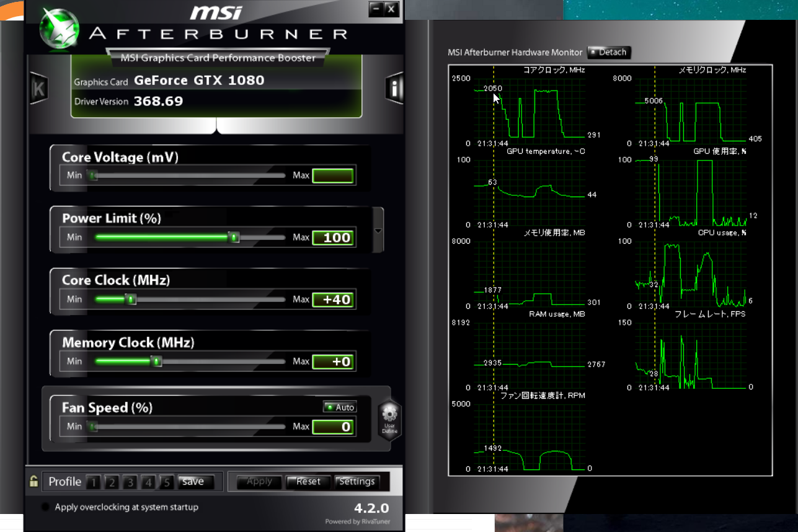Click the Settings button

click(x=357, y=482)
